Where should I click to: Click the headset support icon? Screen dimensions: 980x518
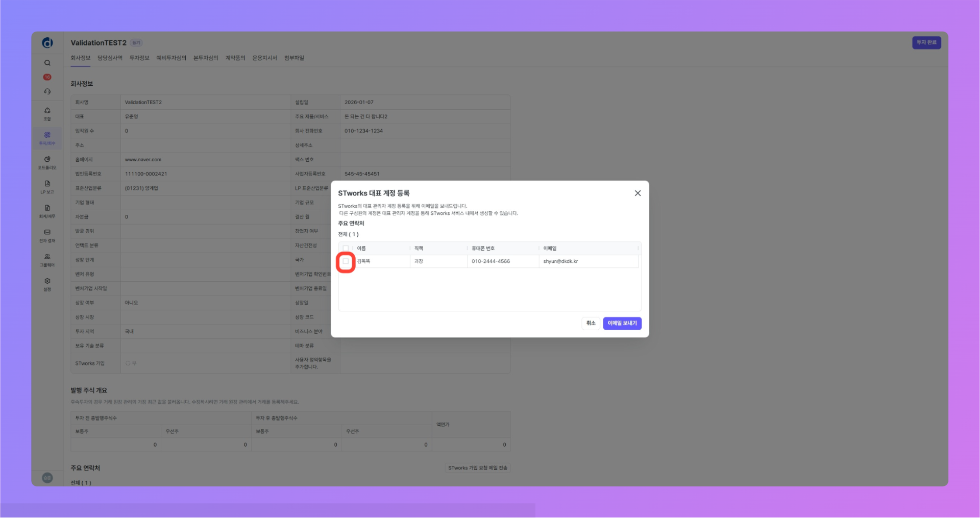point(47,91)
